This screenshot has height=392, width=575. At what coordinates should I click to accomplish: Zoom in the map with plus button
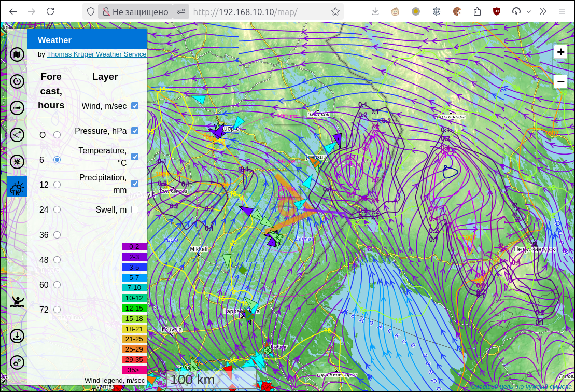pyautogui.click(x=560, y=52)
